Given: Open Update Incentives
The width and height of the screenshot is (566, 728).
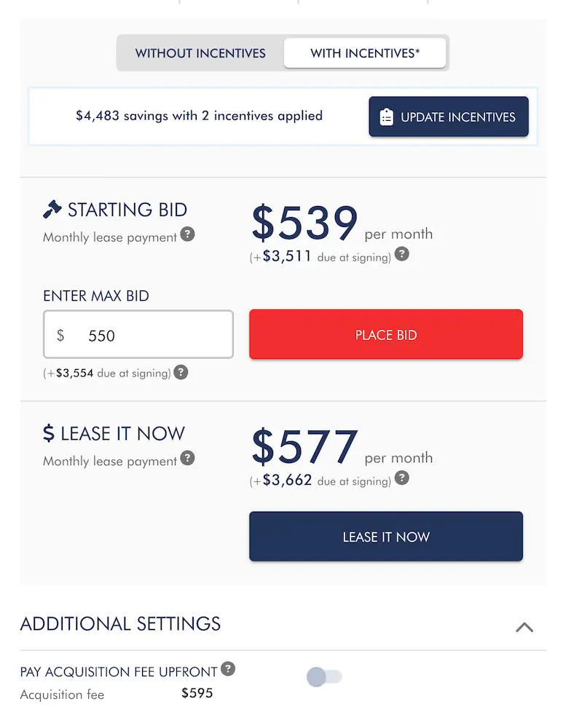Looking at the screenshot, I should [x=449, y=116].
